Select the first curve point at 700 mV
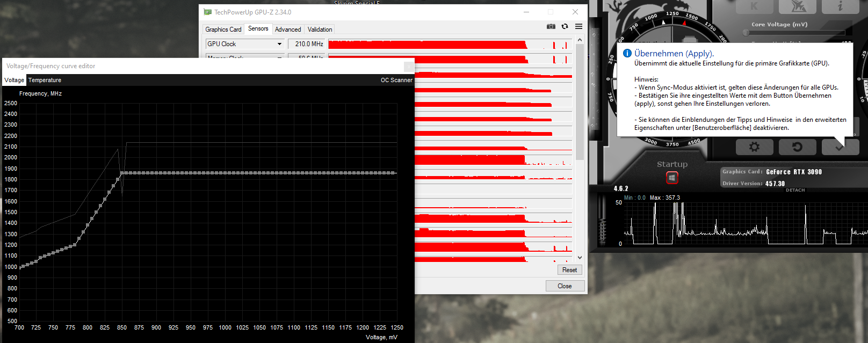Image resolution: width=868 pixels, height=343 pixels. [20, 267]
